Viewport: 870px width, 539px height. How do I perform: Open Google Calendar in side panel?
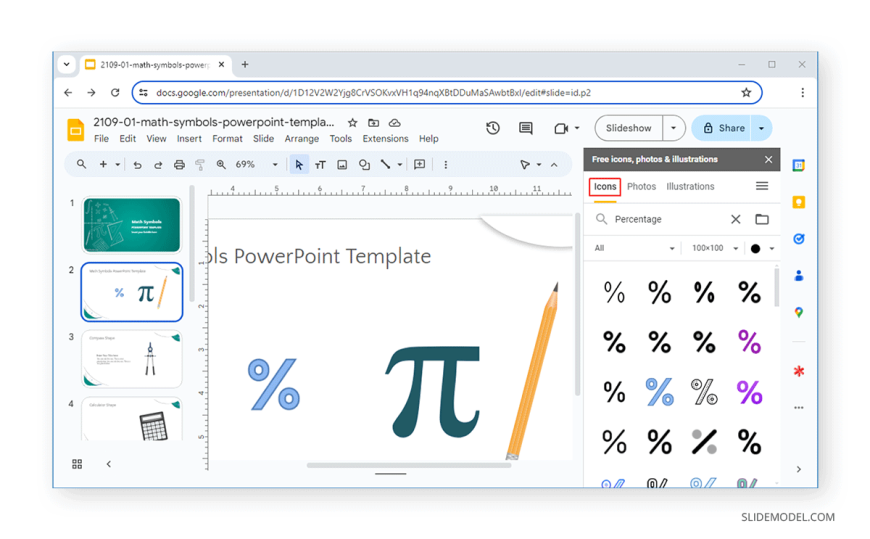pos(798,165)
